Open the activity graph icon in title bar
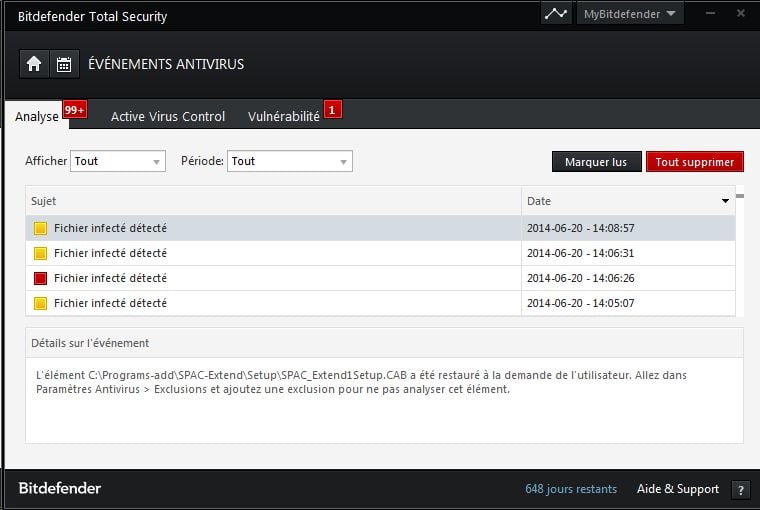 (x=555, y=14)
